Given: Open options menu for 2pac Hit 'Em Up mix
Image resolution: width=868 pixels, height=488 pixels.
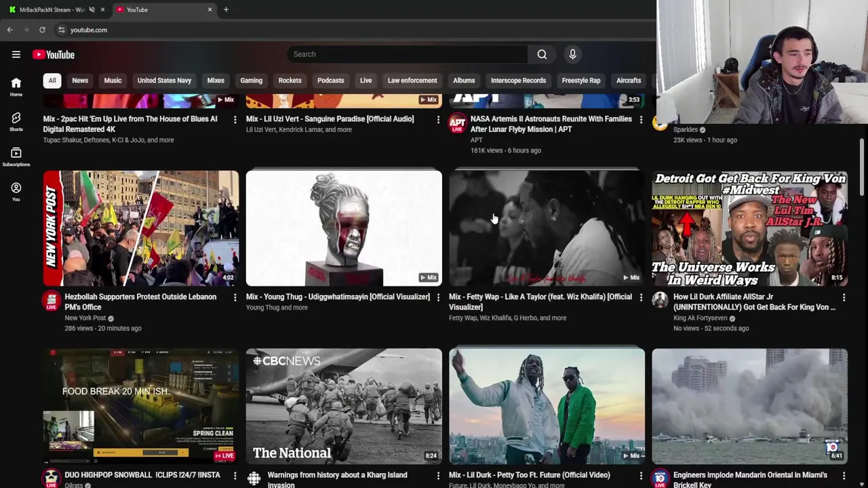Looking at the screenshot, I should point(235,119).
